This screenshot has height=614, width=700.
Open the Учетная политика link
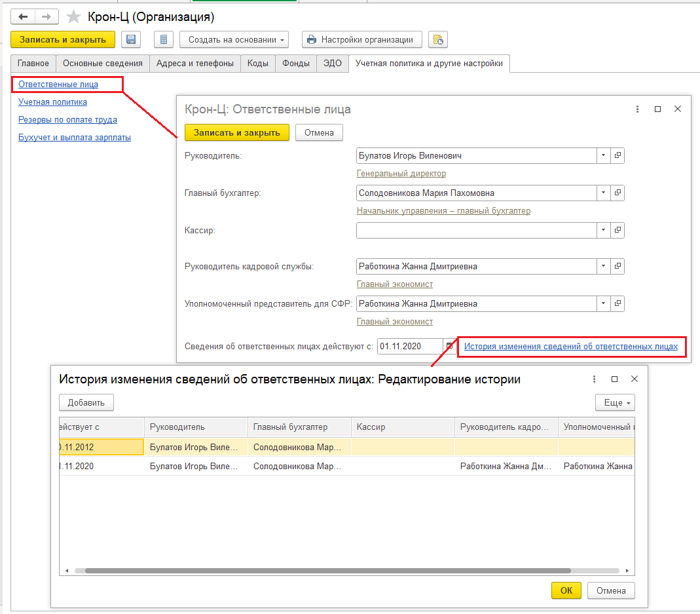coord(52,102)
